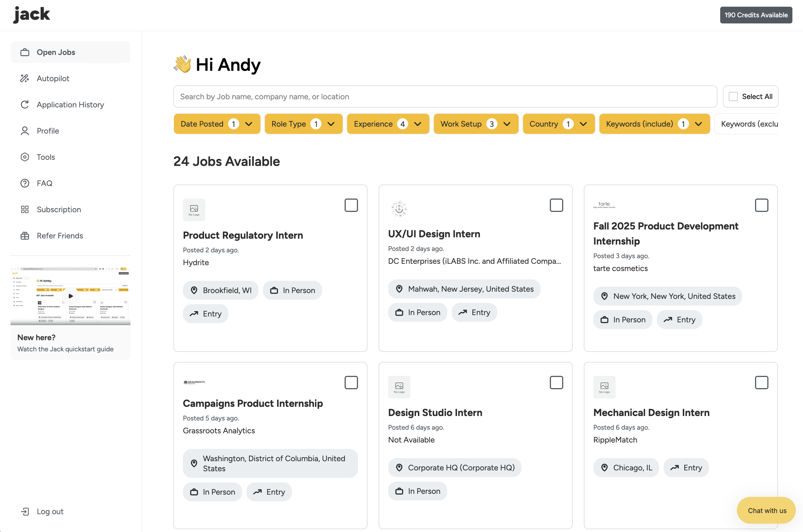
Task: Open the Subscription menu item
Action: [59, 209]
